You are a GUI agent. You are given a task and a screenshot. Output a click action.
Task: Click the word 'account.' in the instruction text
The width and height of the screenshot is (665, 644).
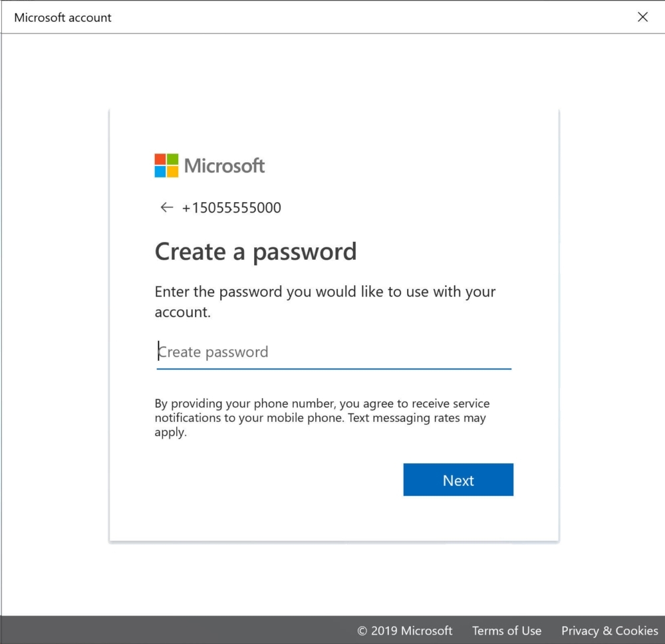click(x=183, y=312)
